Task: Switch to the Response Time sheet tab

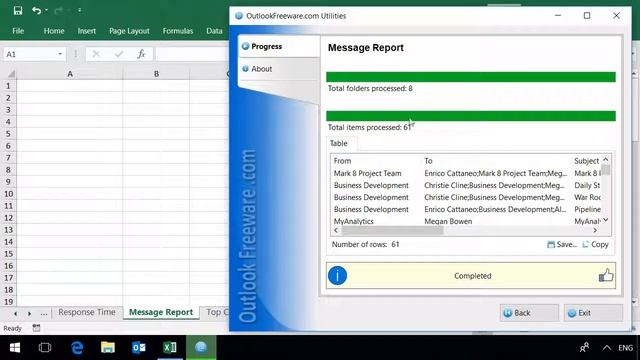Action: coord(87,312)
